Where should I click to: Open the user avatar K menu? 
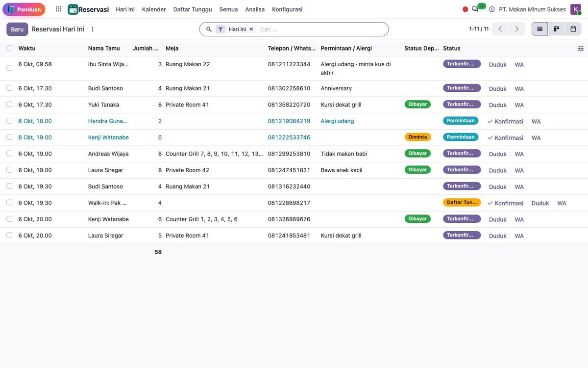click(576, 9)
